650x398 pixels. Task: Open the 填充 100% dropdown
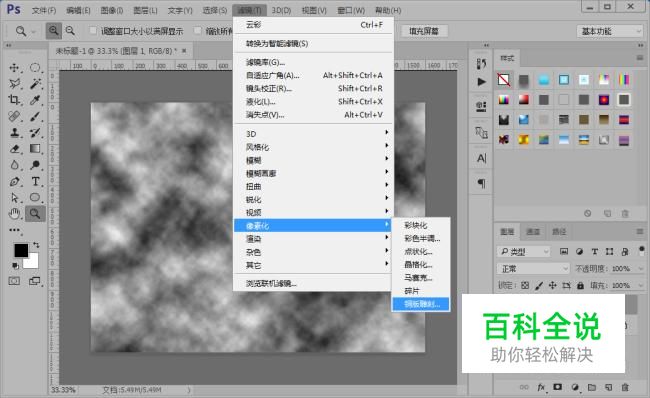[x=641, y=285]
